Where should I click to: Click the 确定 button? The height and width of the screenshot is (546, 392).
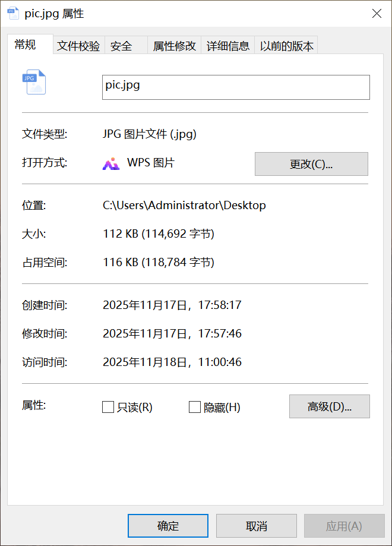click(167, 525)
